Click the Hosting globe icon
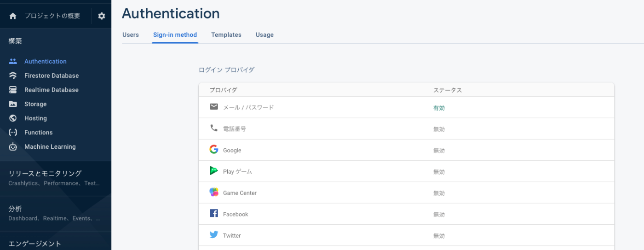This screenshot has height=250, width=644. coord(13,118)
